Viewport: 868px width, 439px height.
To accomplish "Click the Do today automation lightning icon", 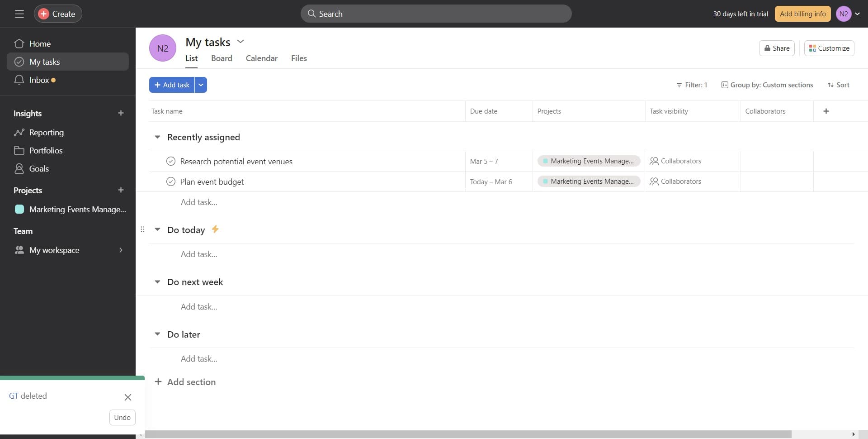I will [215, 229].
